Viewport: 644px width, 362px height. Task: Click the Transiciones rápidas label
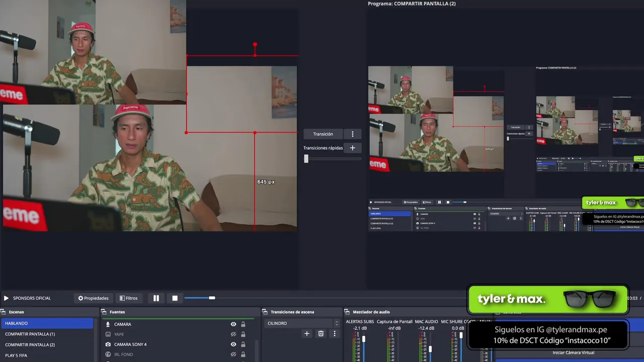click(x=323, y=148)
